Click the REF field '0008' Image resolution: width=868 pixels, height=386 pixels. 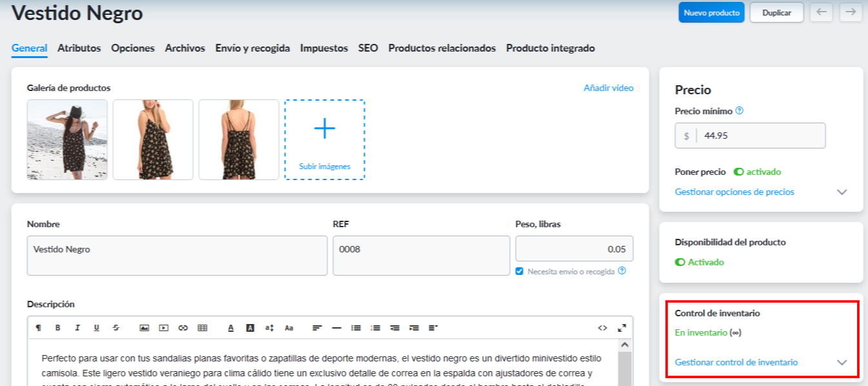click(421, 256)
